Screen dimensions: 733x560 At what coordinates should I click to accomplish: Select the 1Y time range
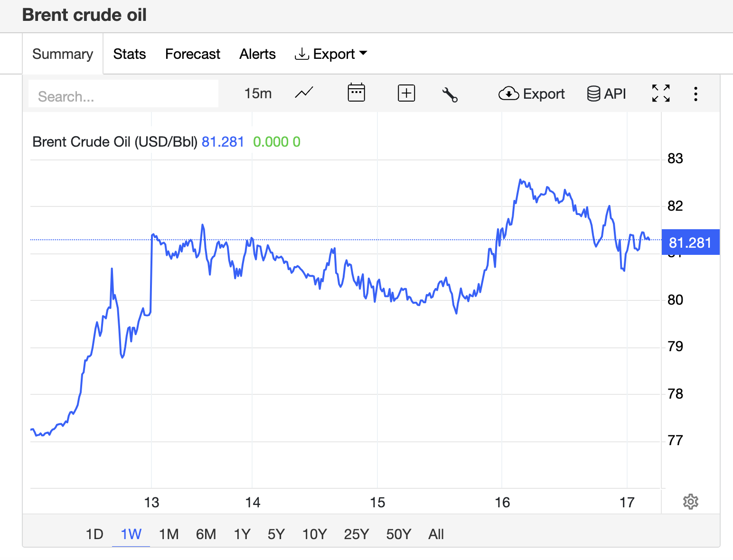coord(242,534)
